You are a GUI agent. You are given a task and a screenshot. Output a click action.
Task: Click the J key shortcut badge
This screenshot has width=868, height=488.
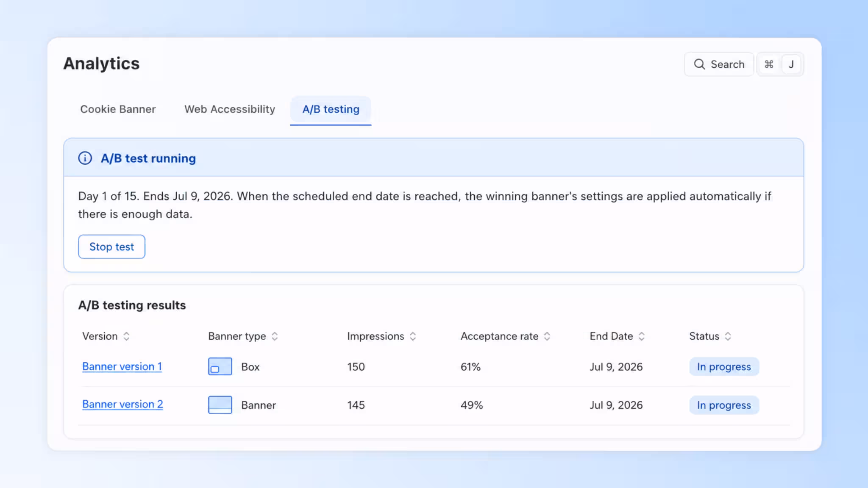791,64
